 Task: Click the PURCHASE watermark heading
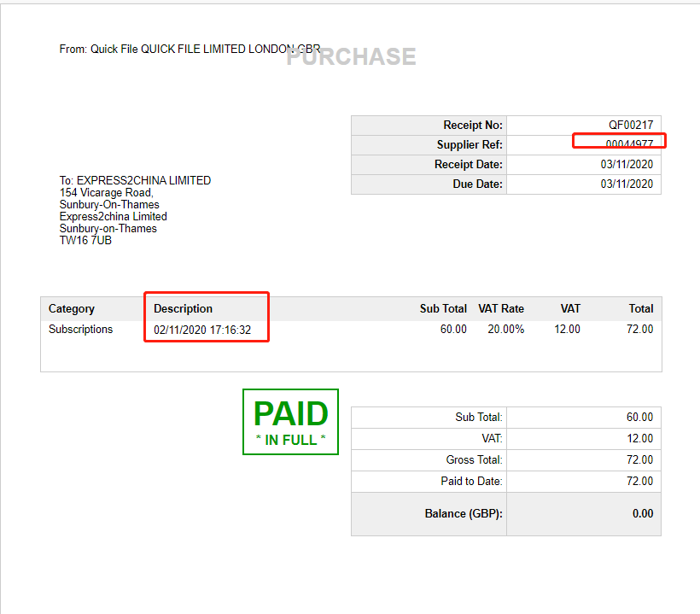click(x=351, y=57)
